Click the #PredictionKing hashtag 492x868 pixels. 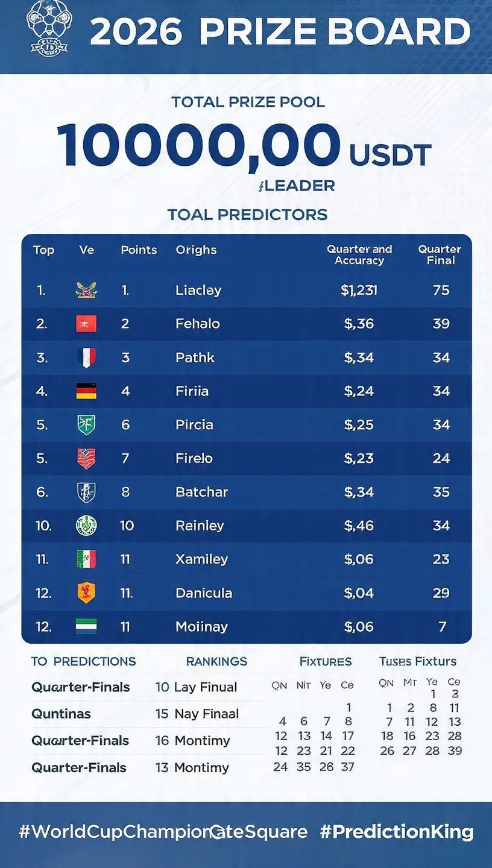coord(397,832)
